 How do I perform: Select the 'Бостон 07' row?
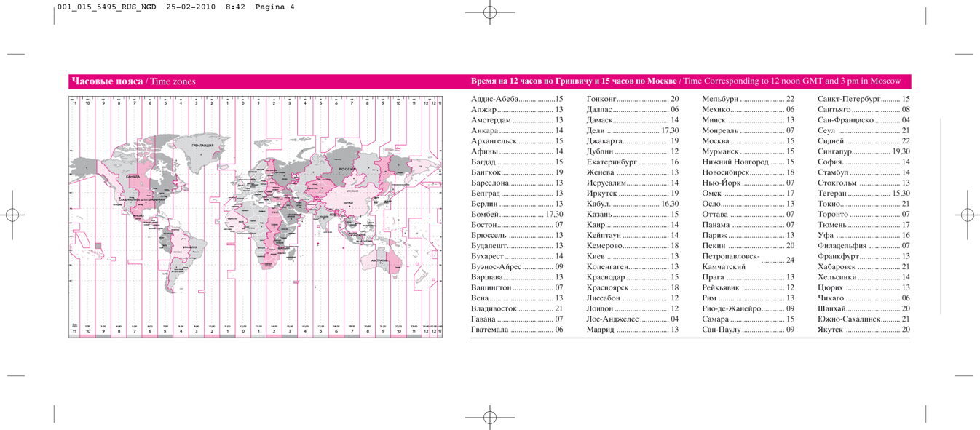(517, 225)
